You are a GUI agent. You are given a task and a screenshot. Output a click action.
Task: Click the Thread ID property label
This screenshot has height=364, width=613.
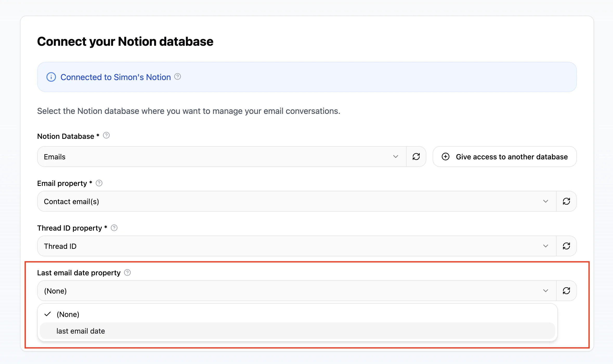pyautogui.click(x=72, y=228)
